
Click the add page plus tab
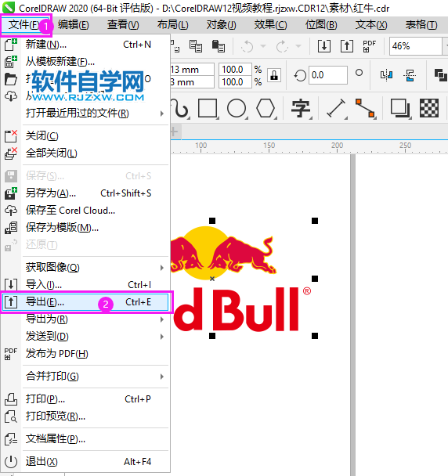coord(175,132)
